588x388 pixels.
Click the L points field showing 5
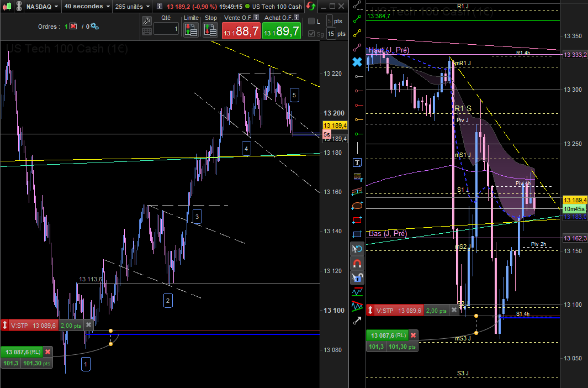pyautogui.click(x=329, y=21)
